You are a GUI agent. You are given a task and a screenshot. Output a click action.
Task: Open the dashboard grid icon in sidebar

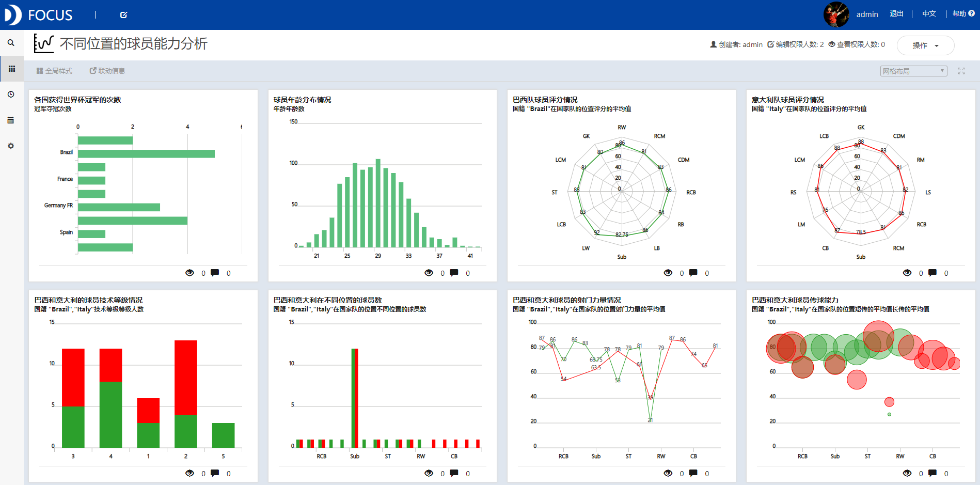pyautogui.click(x=11, y=69)
